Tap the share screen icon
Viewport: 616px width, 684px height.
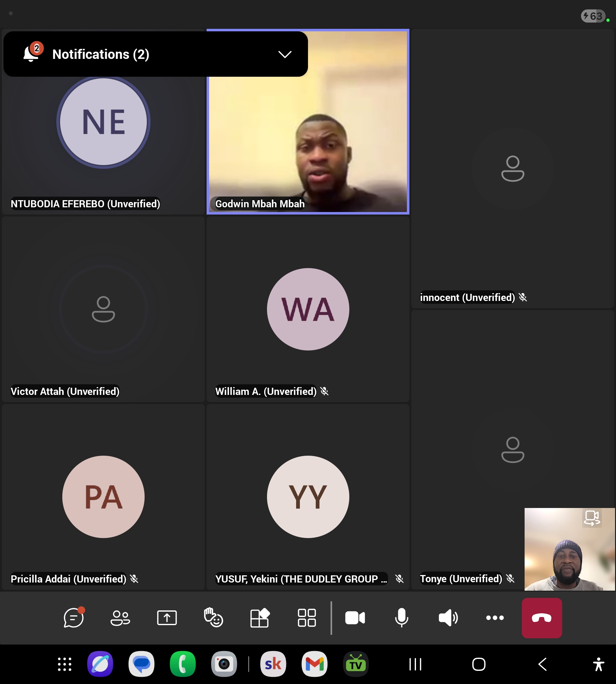coord(167,618)
